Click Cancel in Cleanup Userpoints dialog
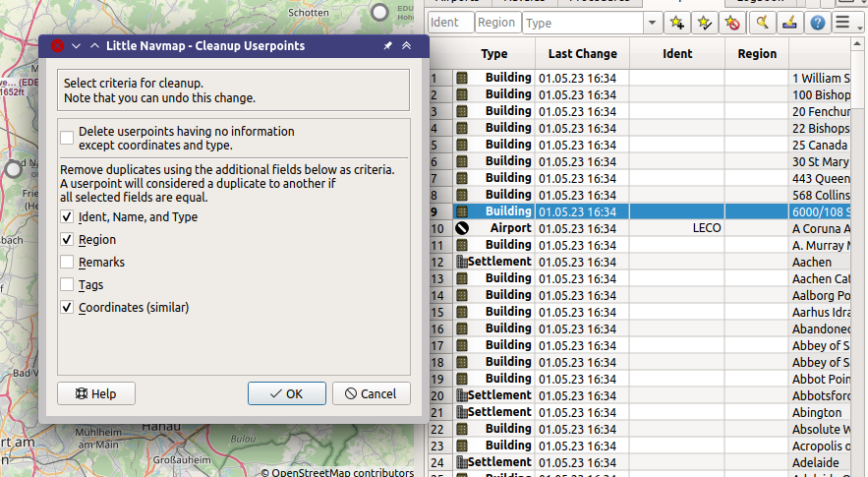Viewport: 868px width, 477px height. click(372, 393)
